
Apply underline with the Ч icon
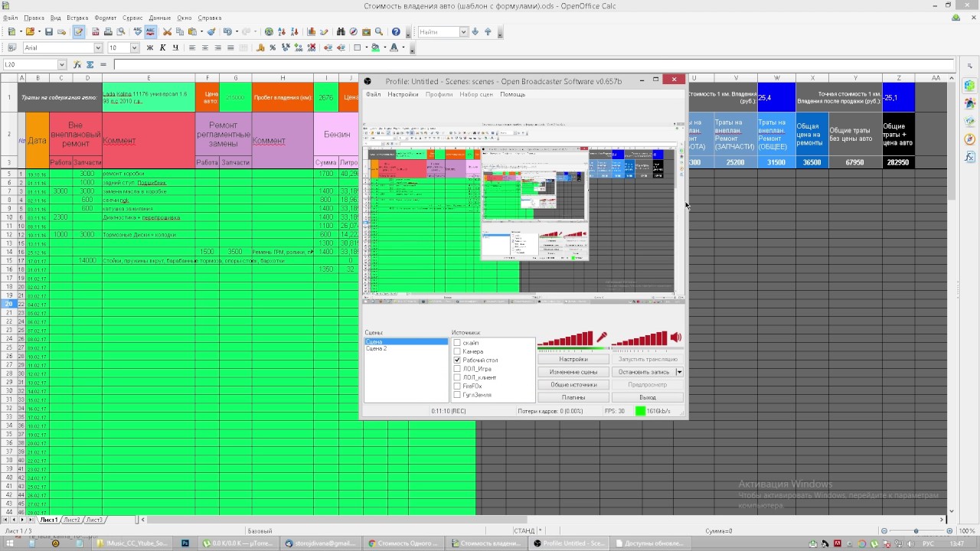point(175,47)
